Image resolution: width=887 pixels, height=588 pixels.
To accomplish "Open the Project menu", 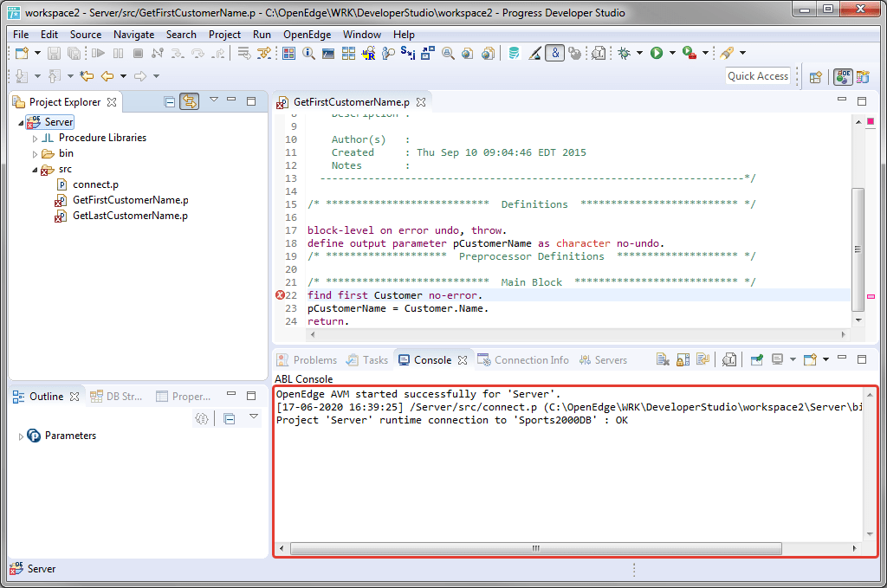I will (224, 35).
